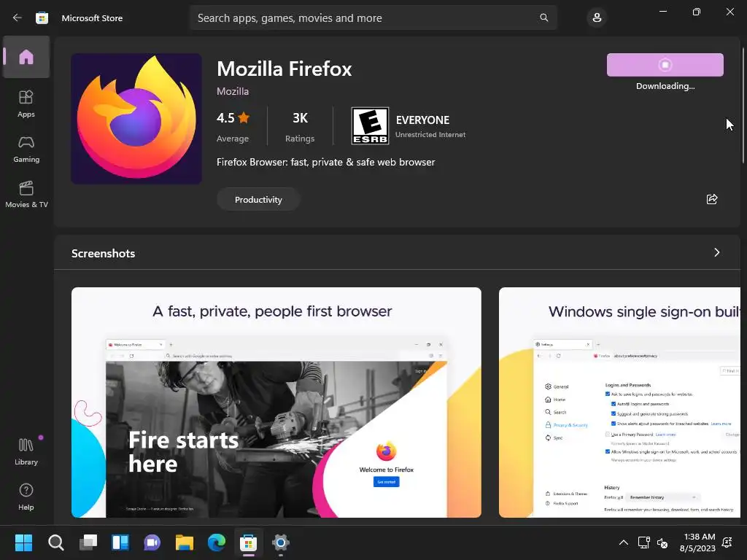This screenshot has width=747, height=560.
Task: Open the Windows single sign-on screenshot
Action: [619, 402]
